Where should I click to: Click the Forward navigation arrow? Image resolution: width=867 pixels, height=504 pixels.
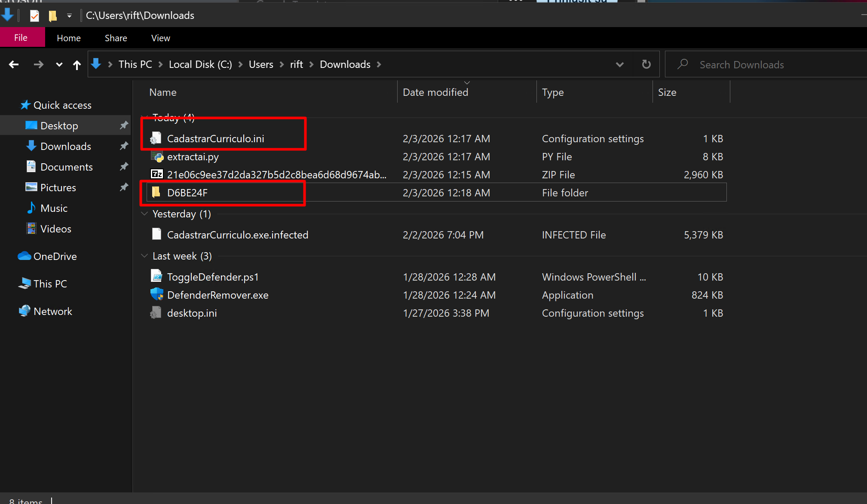click(38, 64)
